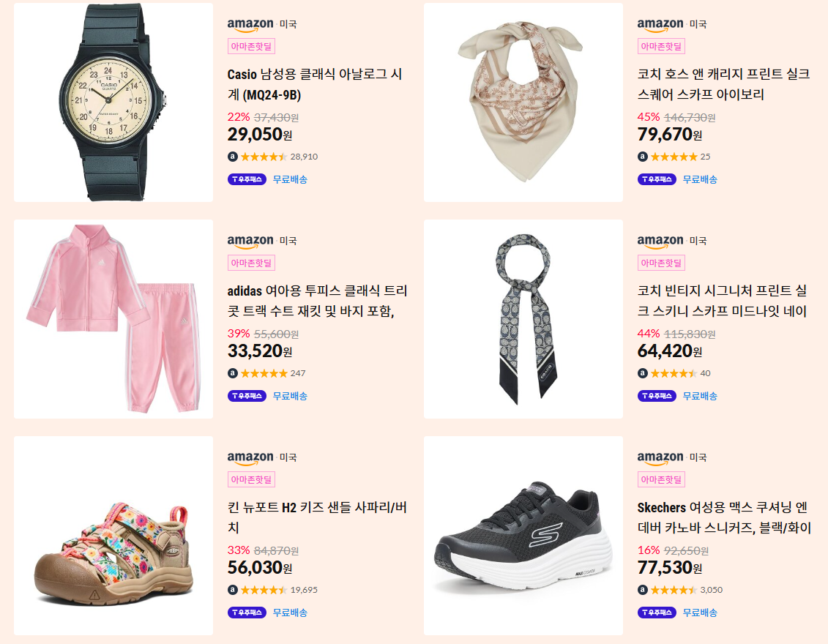Click the T우주패스 badge under the adidas tracksuit
The image size is (828, 644).
coord(247,396)
